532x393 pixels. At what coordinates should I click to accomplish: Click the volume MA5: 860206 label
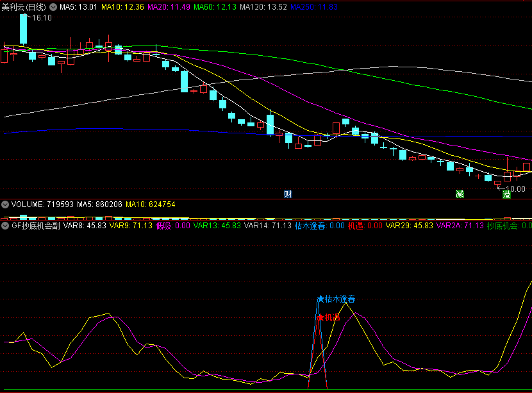coord(99,205)
